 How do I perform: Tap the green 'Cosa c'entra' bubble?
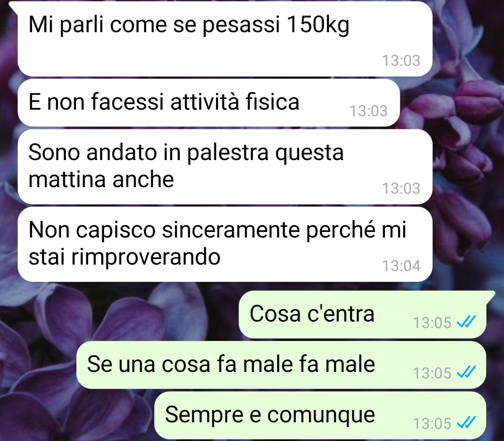pyautogui.click(x=363, y=315)
